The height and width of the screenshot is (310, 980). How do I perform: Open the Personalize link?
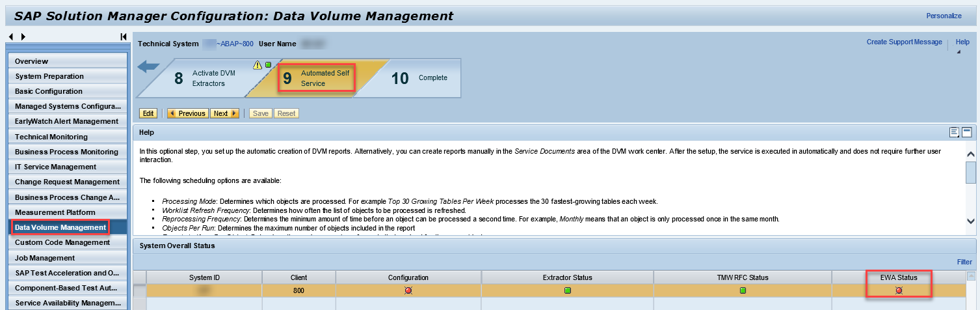944,16
